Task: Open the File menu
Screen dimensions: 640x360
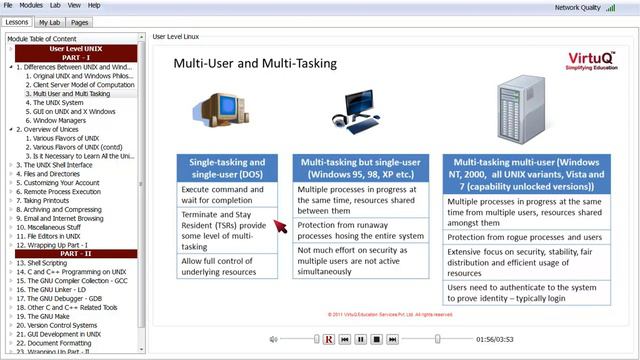Action: coord(8,5)
